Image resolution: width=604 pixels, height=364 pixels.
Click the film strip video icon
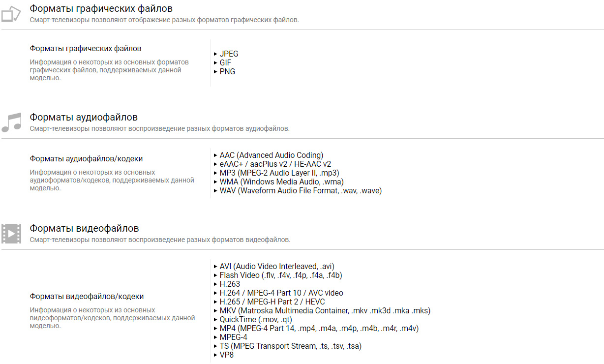[x=11, y=234]
